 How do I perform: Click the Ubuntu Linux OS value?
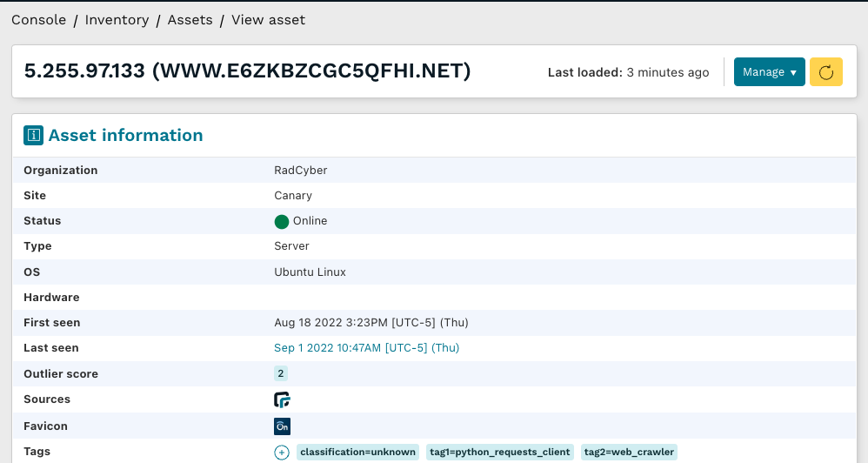[310, 272]
